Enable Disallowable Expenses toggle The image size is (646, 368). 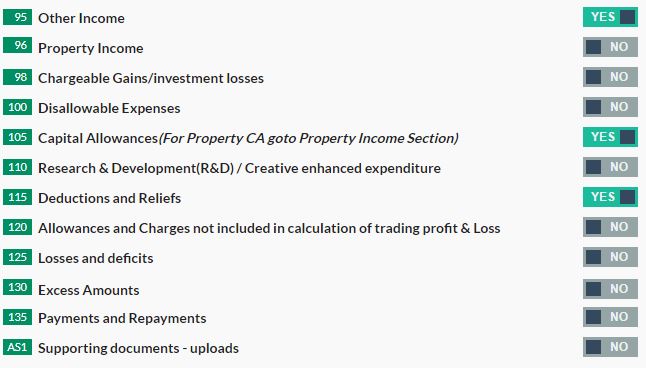pos(610,107)
